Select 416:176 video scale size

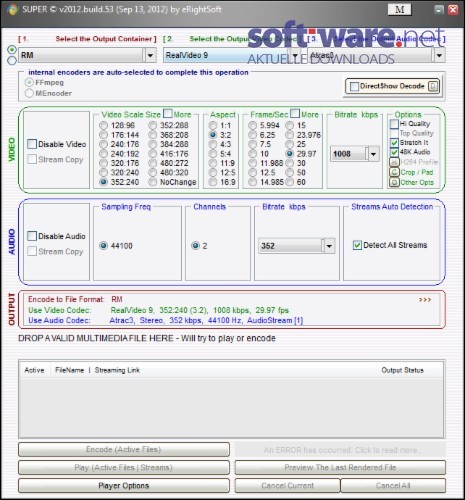point(153,154)
